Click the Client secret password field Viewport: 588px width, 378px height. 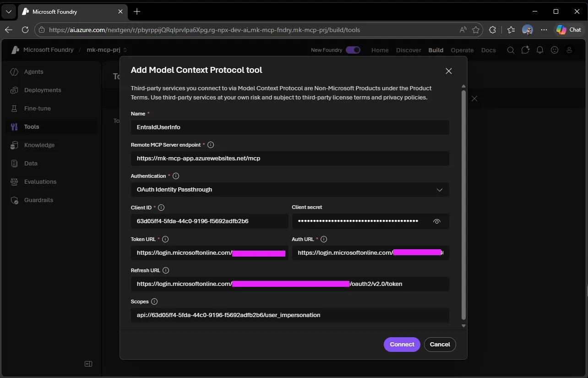(x=370, y=221)
